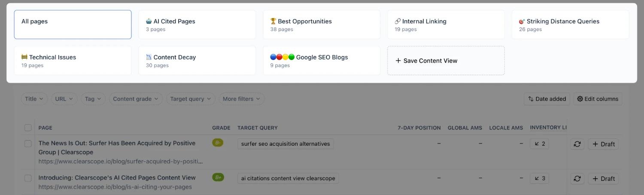Click the refresh icon for Surfer acquisition row

577,144
